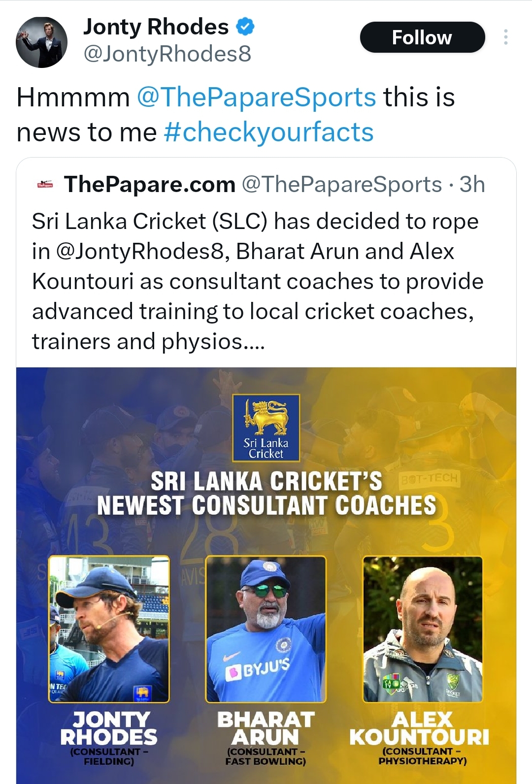
Task: Click the 3h timestamp on quoted tweet
Action: (472, 184)
